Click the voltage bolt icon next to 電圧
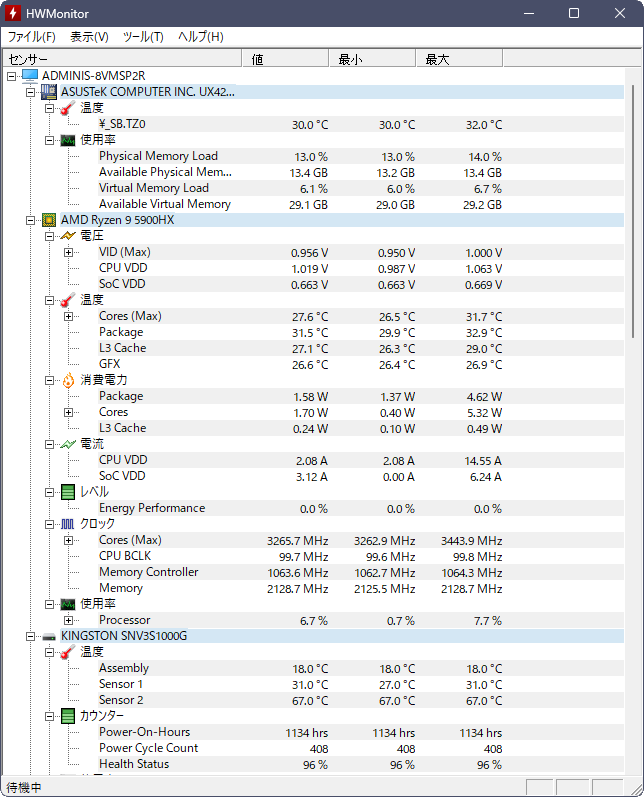The image size is (644, 797). 68,236
